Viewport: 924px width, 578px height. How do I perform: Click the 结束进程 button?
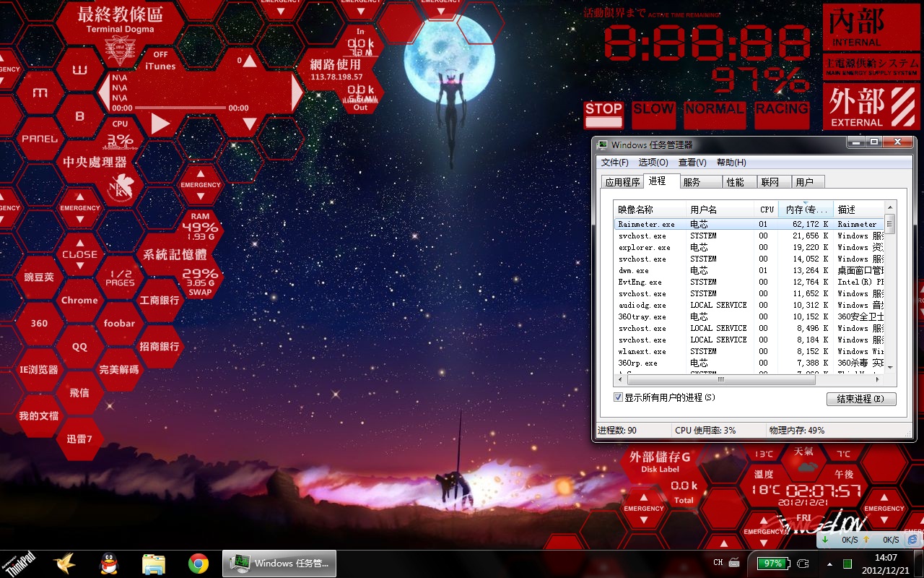[861, 399]
